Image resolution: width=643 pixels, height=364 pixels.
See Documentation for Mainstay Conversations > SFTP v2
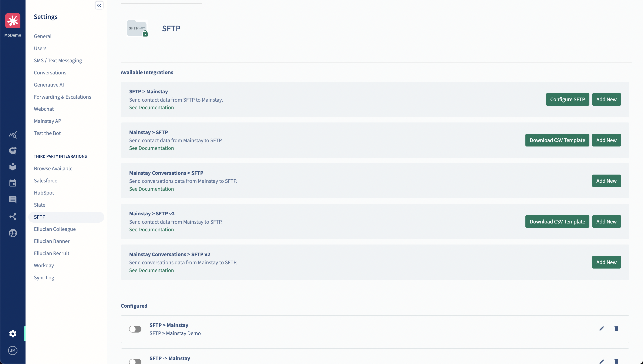[x=151, y=270]
